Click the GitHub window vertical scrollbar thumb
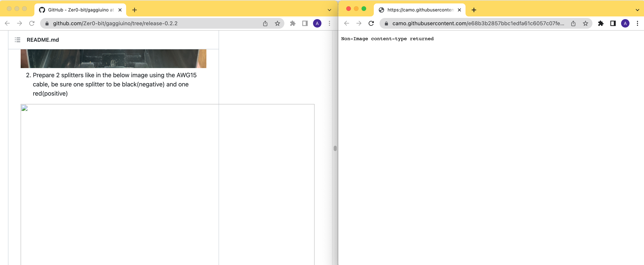Image resolution: width=644 pixels, height=265 pixels. tap(335, 148)
